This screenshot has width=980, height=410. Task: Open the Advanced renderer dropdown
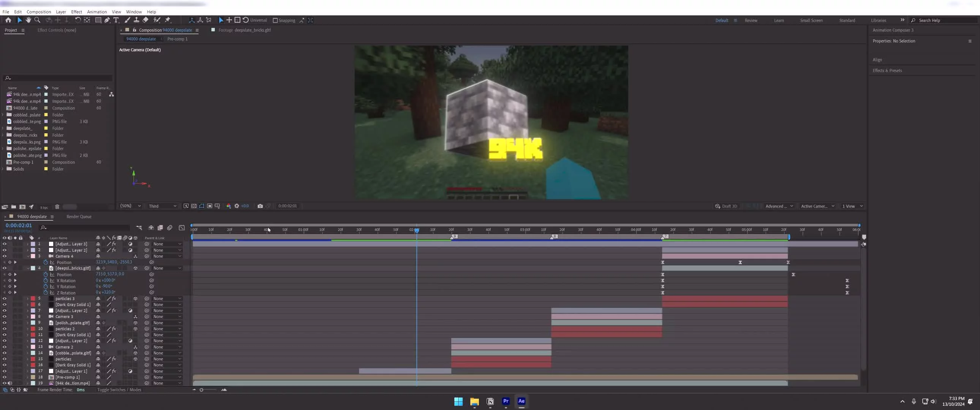point(779,206)
